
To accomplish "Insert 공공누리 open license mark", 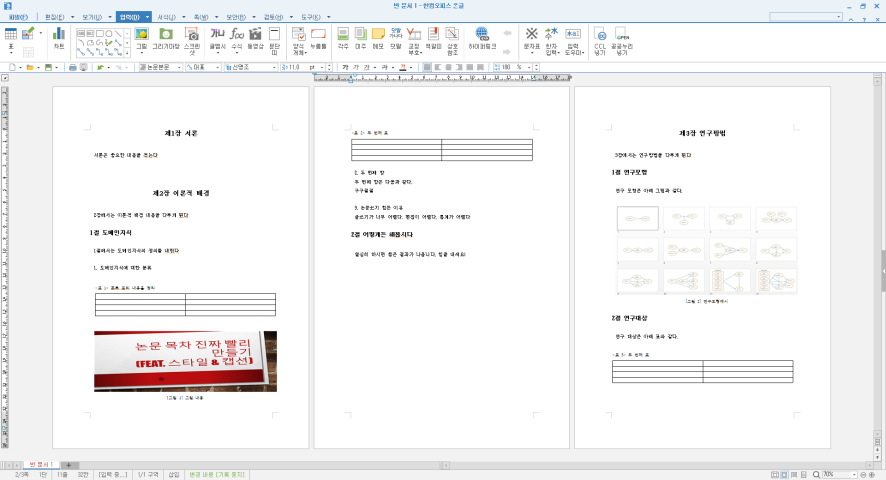I will point(622,41).
